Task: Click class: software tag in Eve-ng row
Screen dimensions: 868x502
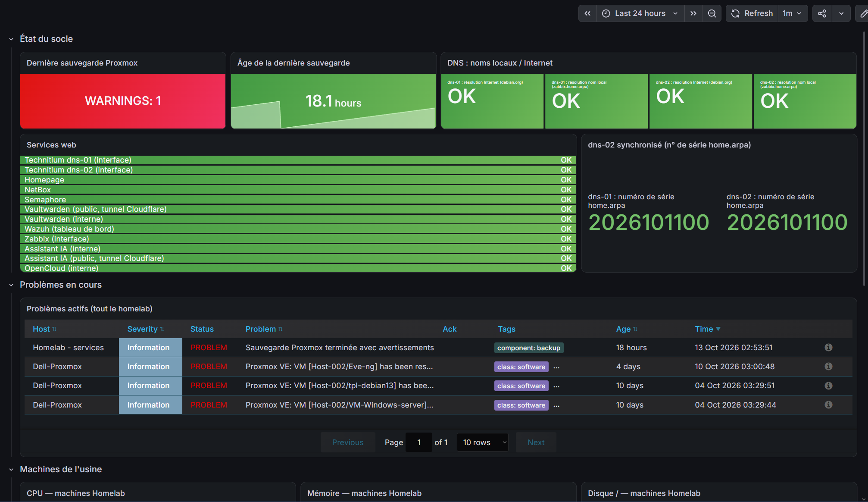Action: click(x=521, y=367)
